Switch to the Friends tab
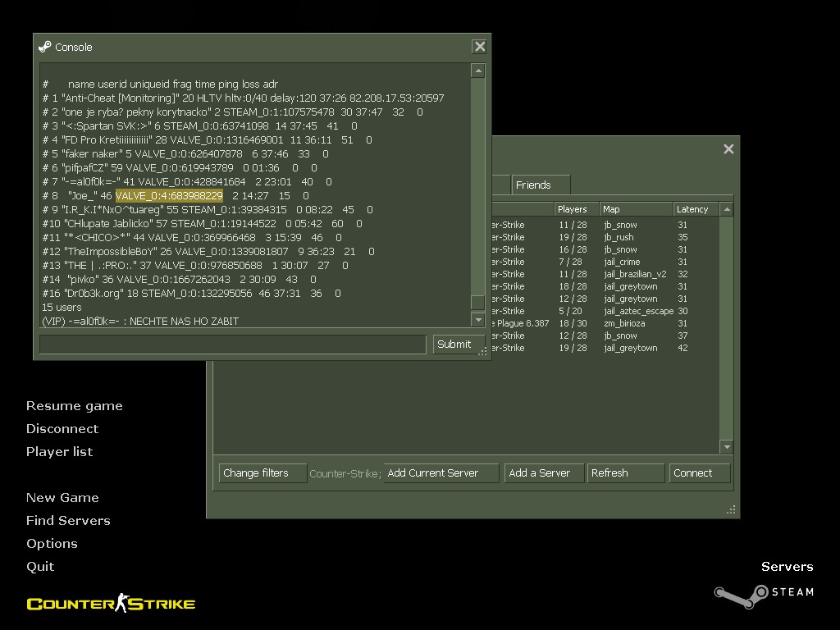This screenshot has width=840, height=630. click(541, 185)
